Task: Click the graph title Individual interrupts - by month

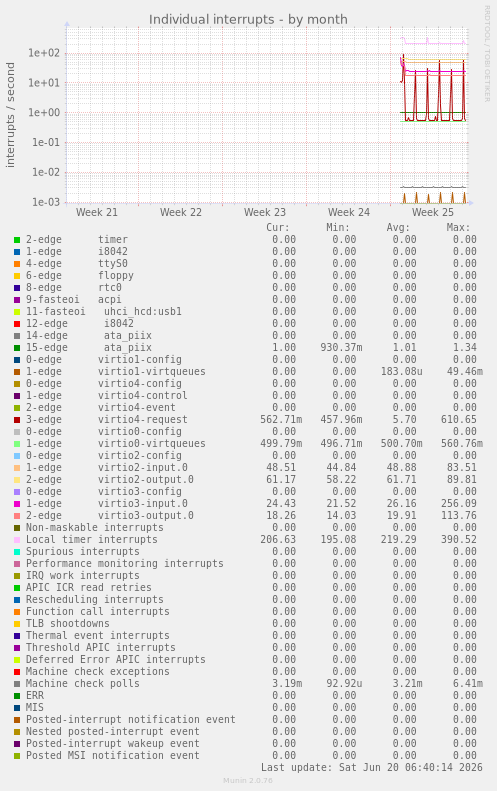Action: [x=248, y=20]
